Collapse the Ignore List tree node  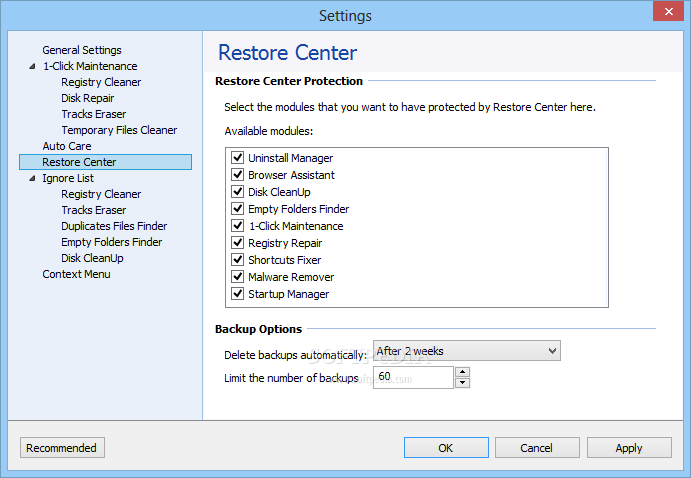point(32,178)
